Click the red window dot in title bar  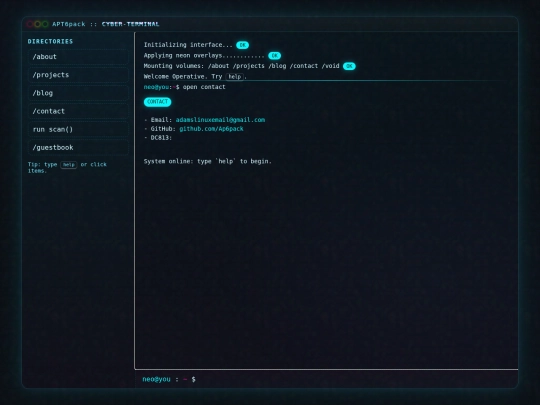30,24
